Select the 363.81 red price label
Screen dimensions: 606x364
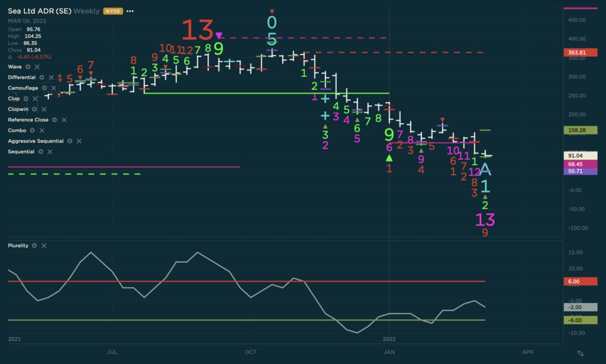tap(580, 53)
